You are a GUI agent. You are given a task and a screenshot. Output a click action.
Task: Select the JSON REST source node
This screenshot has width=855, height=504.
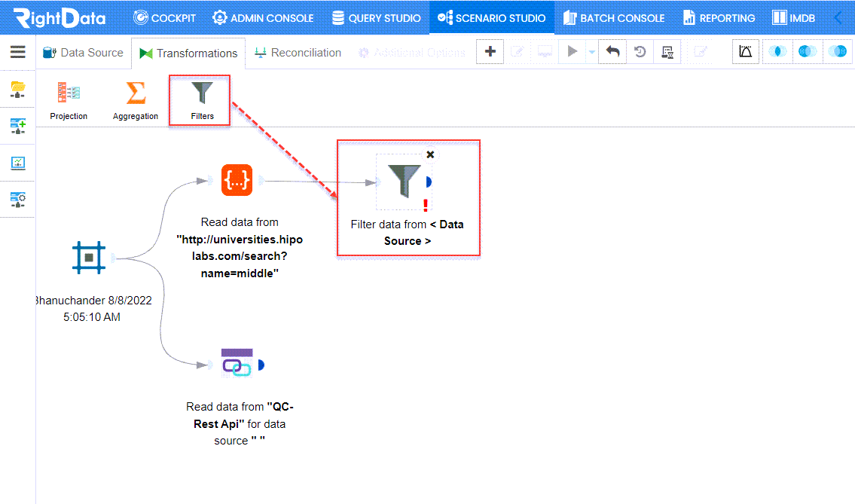[237, 179]
